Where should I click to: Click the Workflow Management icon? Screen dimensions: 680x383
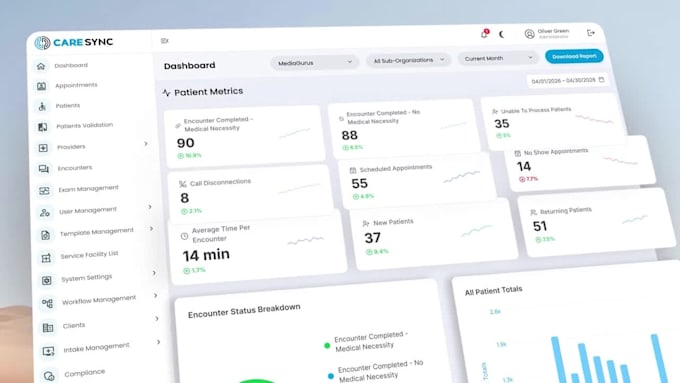[47, 303]
